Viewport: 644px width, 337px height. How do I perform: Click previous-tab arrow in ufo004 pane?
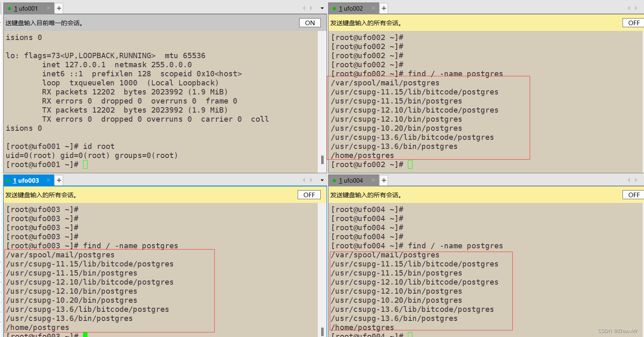click(629, 180)
